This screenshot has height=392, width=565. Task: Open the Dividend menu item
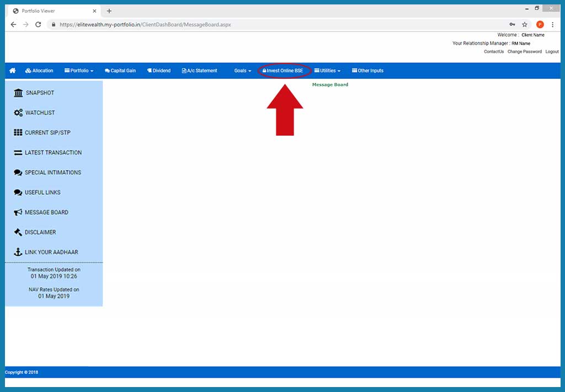pyautogui.click(x=159, y=71)
